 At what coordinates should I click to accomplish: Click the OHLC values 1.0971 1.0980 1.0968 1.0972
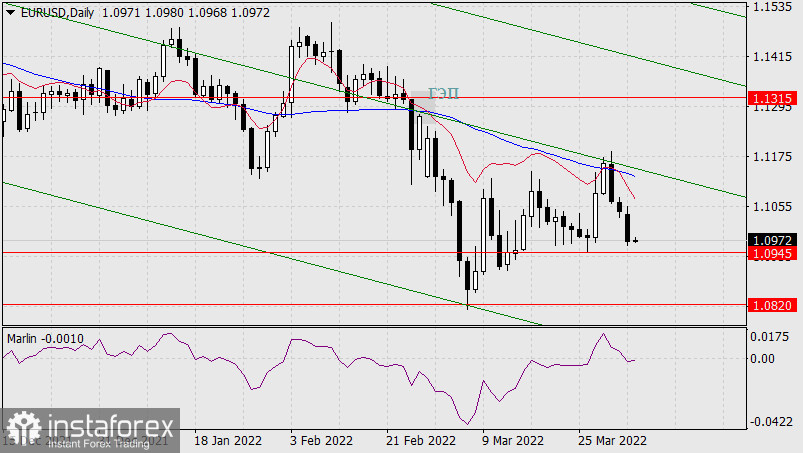(186, 13)
